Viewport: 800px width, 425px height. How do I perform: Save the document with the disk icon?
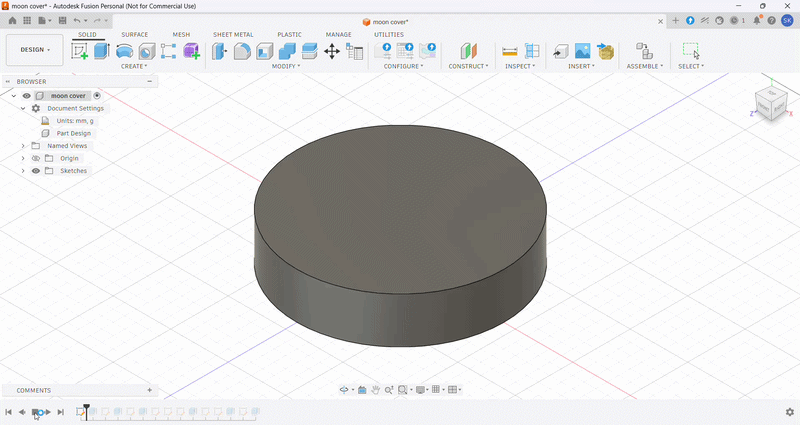click(x=62, y=20)
